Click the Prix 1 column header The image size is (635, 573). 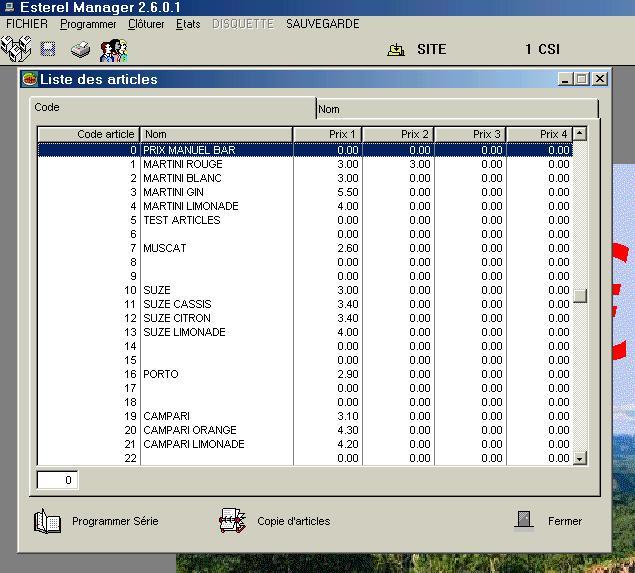pyautogui.click(x=327, y=134)
